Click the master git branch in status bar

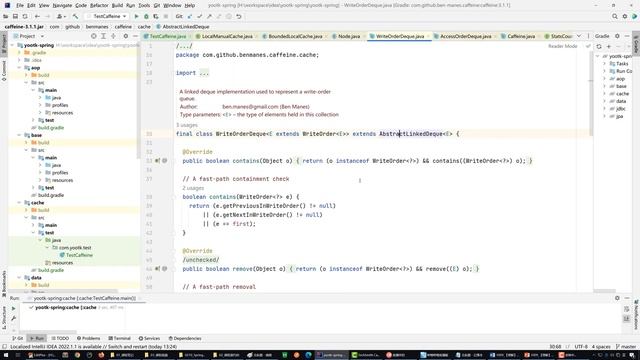coord(626,347)
